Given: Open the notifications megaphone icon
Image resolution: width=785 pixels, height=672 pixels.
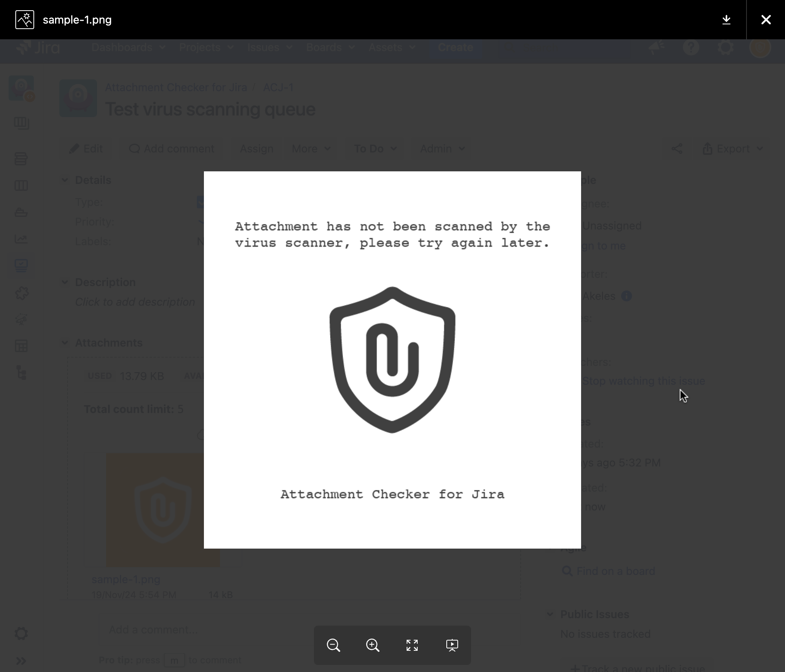Looking at the screenshot, I should pyautogui.click(x=656, y=48).
